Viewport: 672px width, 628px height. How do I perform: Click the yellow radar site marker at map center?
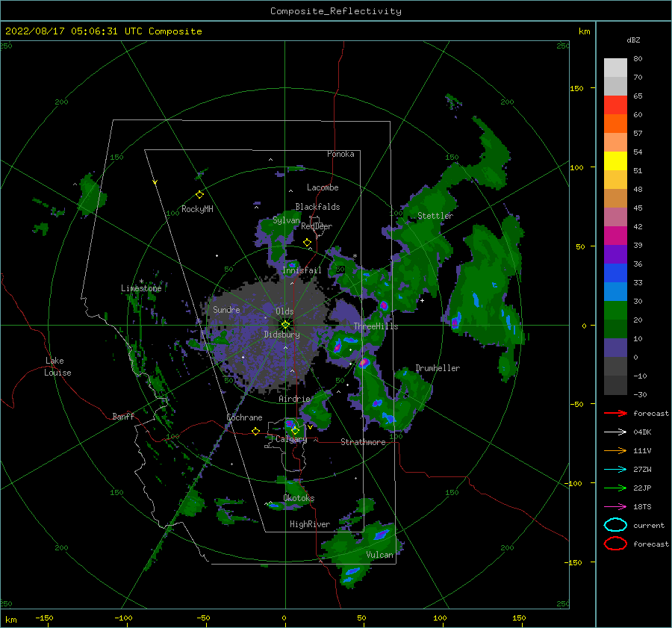point(285,325)
